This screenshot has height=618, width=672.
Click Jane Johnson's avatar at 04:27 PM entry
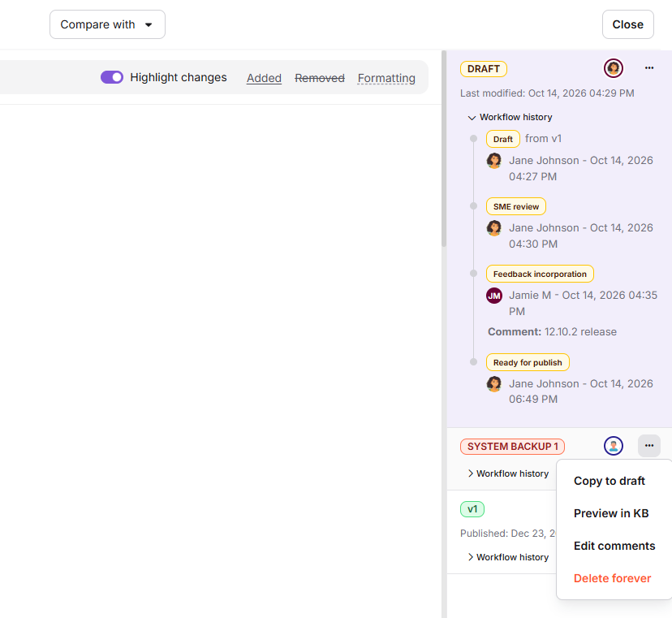(x=494, y=161)
